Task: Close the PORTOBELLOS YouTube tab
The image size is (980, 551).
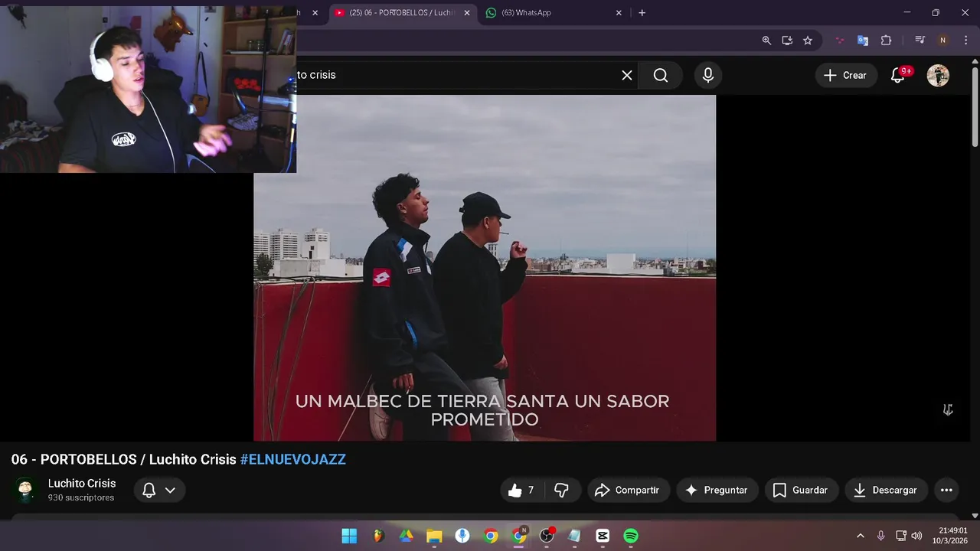Action: 467,13
